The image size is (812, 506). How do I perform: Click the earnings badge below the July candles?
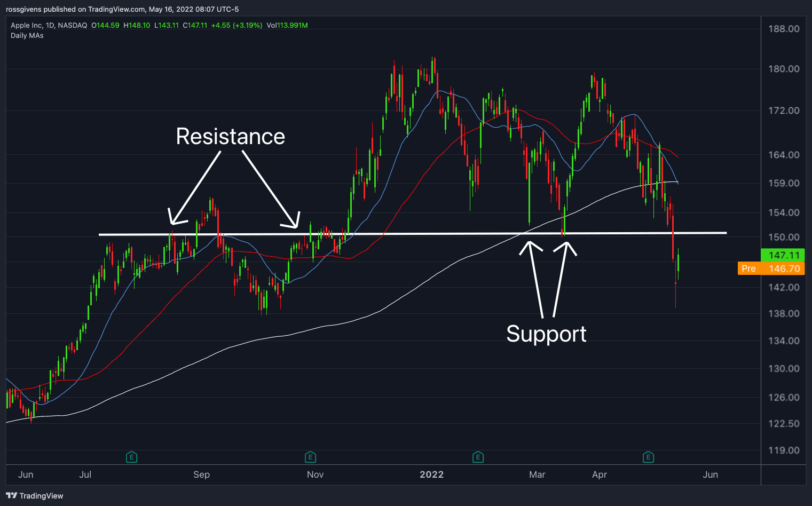pos(131,457)
